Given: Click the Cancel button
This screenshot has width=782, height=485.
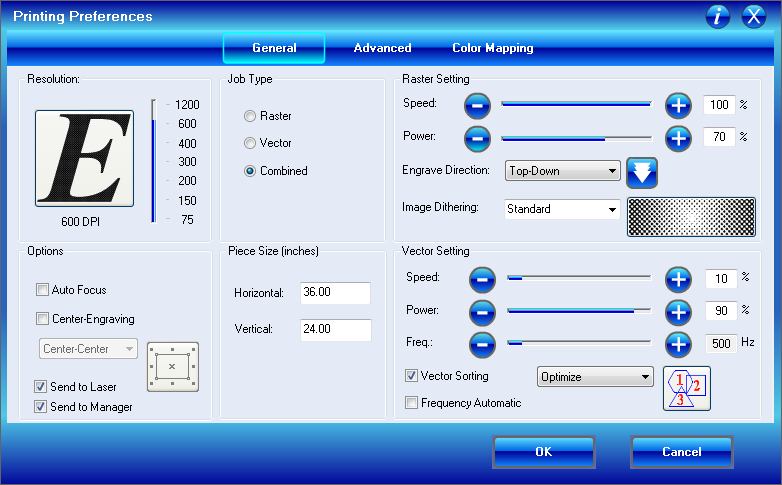Looking at the screenshot, I should pyautogui.click(x=682, y=452).
